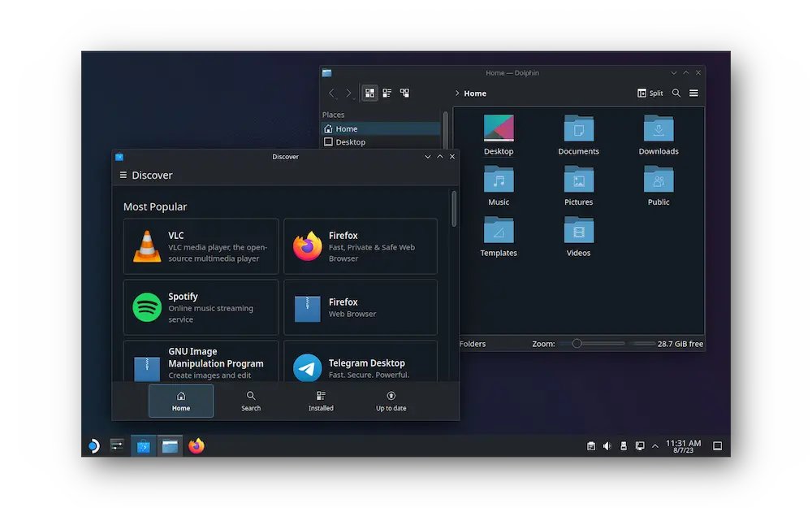The height and width of the screenshot is (508, 812).
Task: Click the Telegram Desktop icon
Action: coord(306,367)
